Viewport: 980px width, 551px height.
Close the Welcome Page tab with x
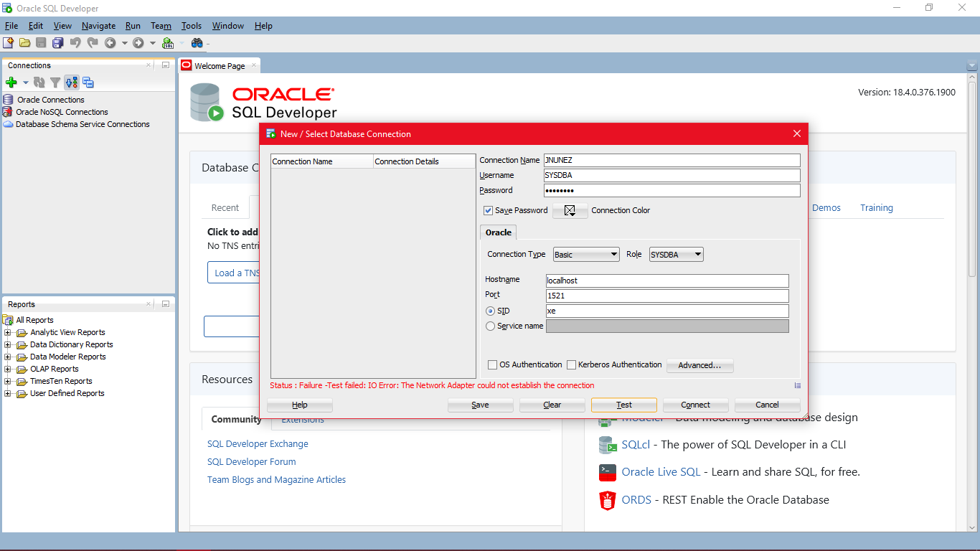tap(253, 65)
